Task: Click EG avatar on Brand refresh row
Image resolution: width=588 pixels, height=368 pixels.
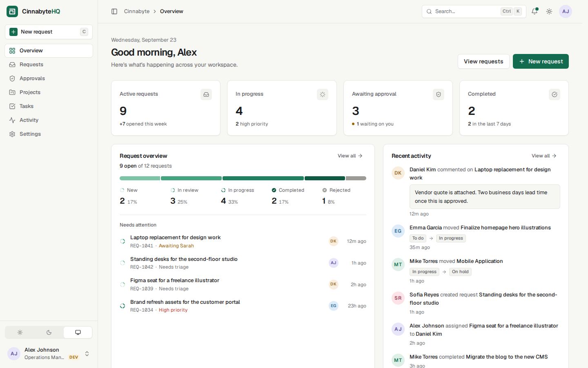Action: tap(334, 306)
